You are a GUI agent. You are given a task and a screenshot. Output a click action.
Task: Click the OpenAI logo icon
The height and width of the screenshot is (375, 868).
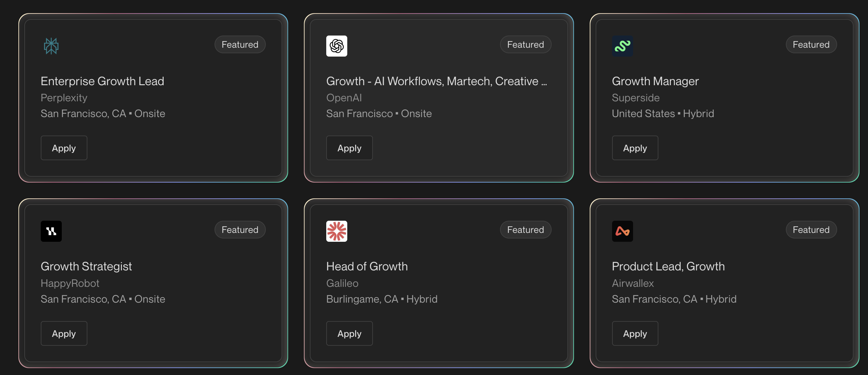(x=336, y=46)
